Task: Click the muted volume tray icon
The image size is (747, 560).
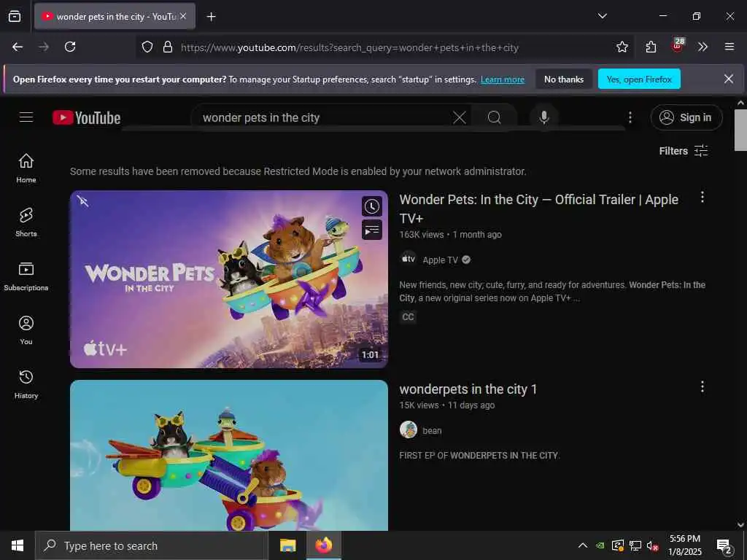Action: coord(652,545)
